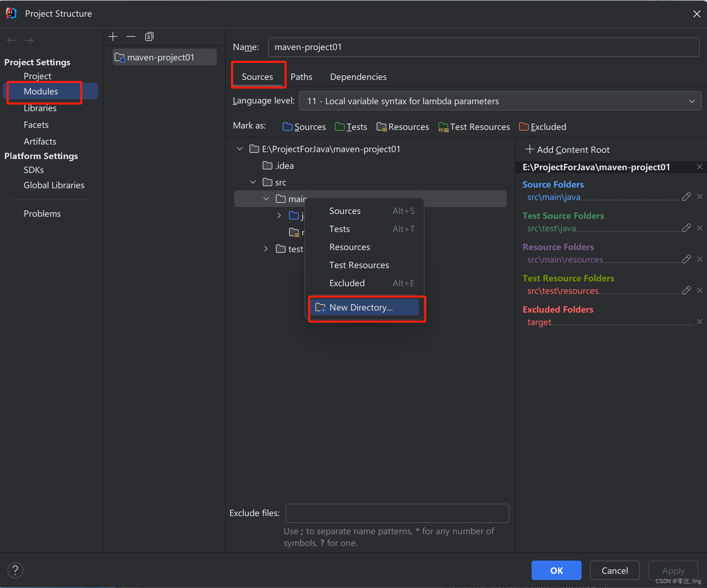Collapse the src folder in the tree
Screen dimensions: 707x588
pos(253,182)
